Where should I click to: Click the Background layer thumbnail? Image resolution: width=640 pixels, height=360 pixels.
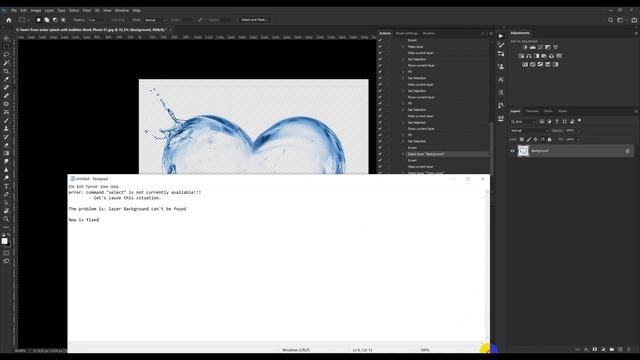[523, 151]
